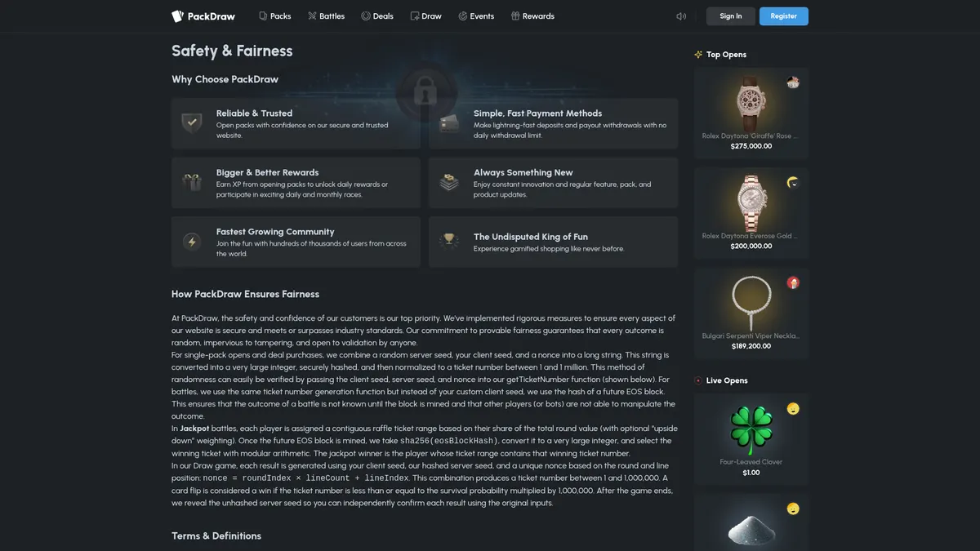Click the Simple, Fast Payment card icon

(449, 123)
